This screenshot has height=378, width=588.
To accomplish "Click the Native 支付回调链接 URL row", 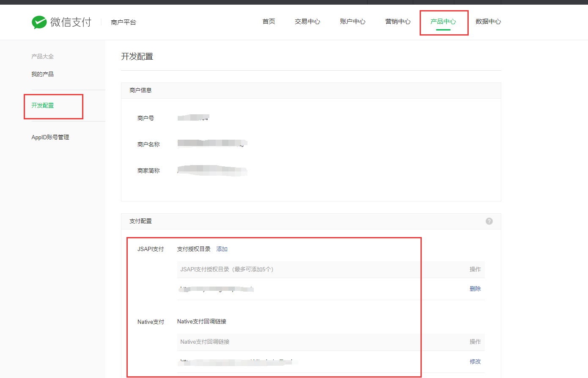I will 237,362.
